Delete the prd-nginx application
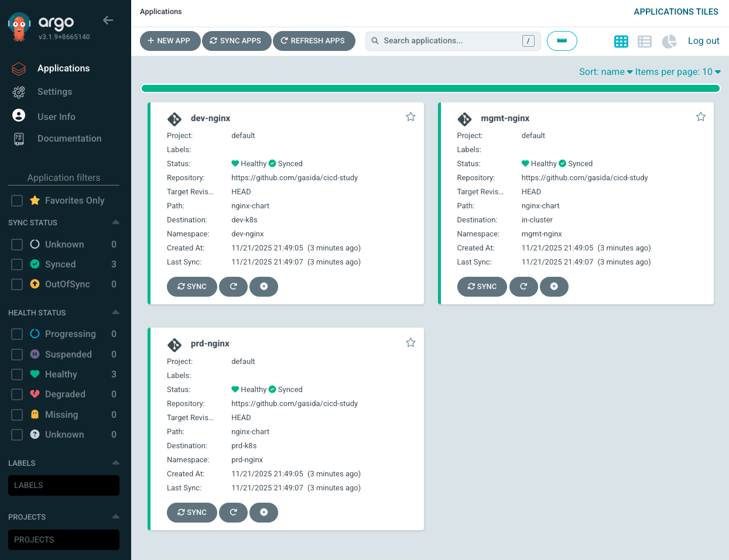Image resolution: width=729 pixels, height=560 pixels. (263, 513)
